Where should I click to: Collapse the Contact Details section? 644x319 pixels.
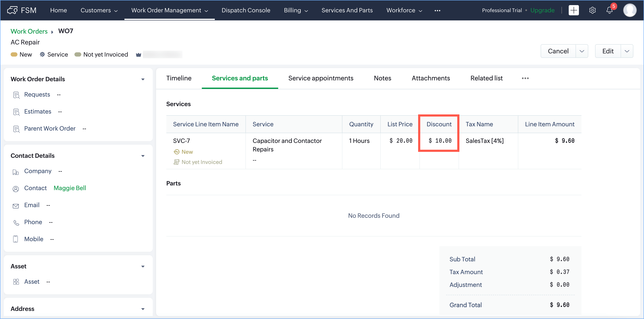click(143, 156)
